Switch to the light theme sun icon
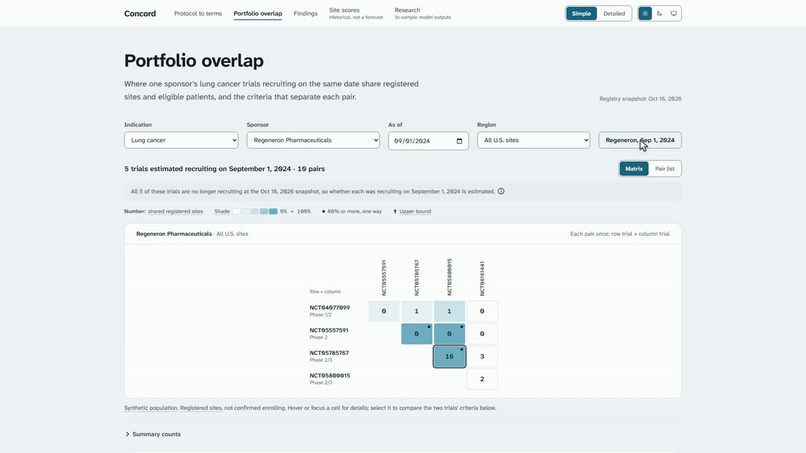Image resolution: width=806 pixels, height=453 pixels. (x=645, y=13)
